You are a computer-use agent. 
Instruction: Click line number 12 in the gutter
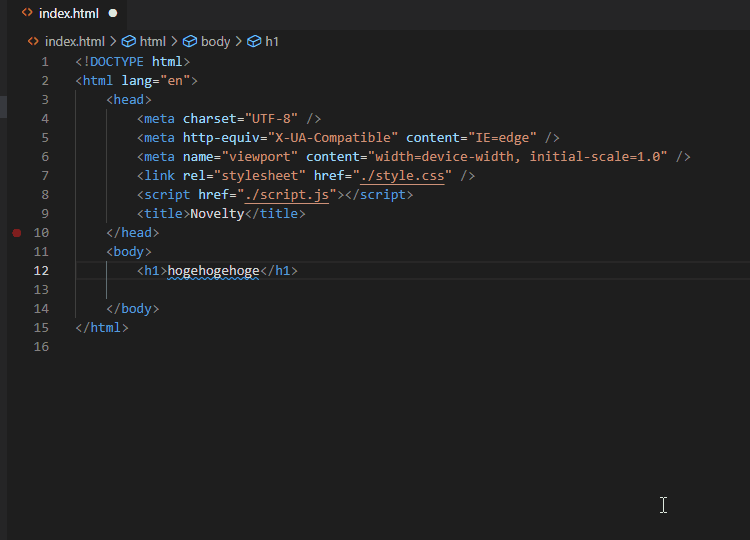pos(40,271)
